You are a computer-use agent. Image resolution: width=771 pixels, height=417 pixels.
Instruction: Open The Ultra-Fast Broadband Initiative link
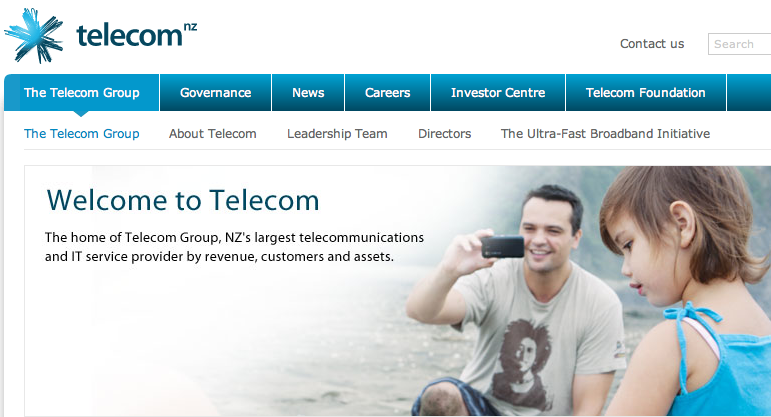click(x=605, y=134)
